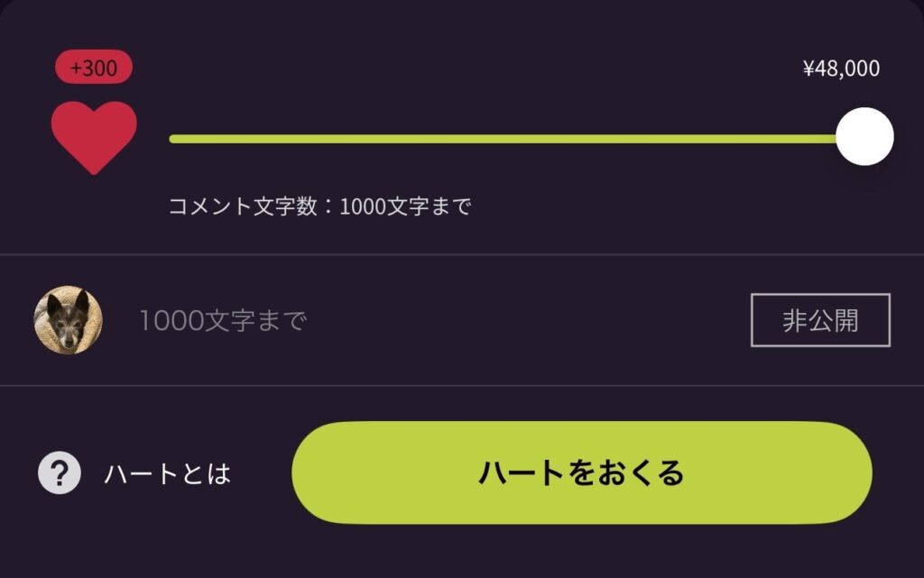Click the ¥48,000 price label
This screenshot has width=924, height=578.
[841, 69]
